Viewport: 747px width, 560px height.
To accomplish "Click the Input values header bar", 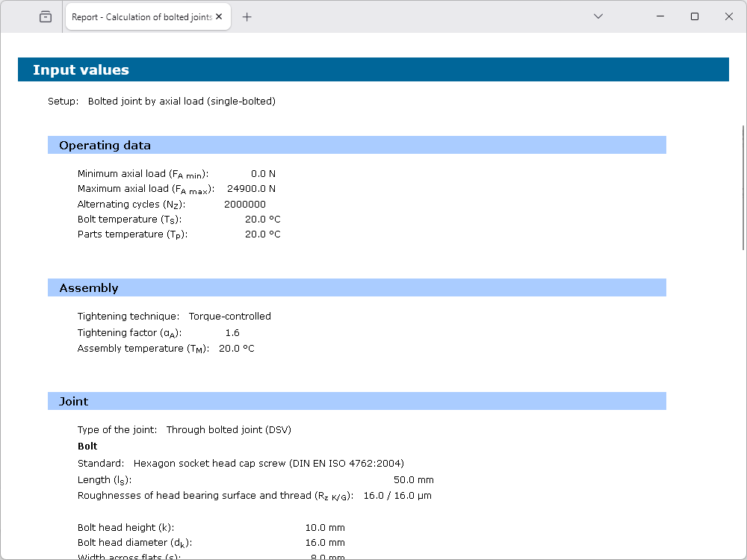I will click(x=373, y=70).
